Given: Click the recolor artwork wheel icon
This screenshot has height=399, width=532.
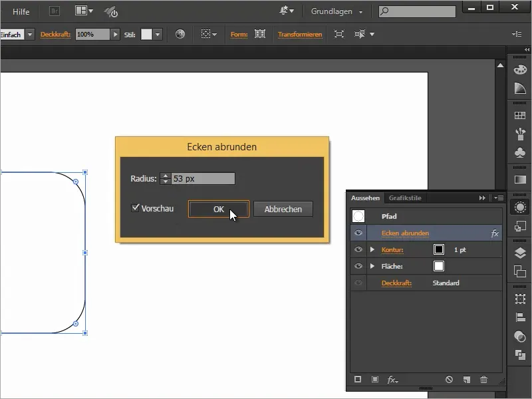Looking at the screenshot, I should [180, 34].
